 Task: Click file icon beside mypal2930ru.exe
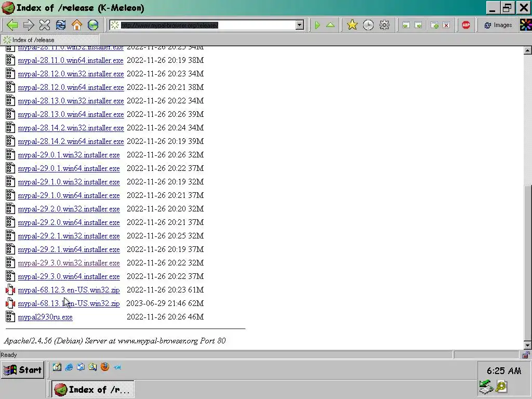10,317
